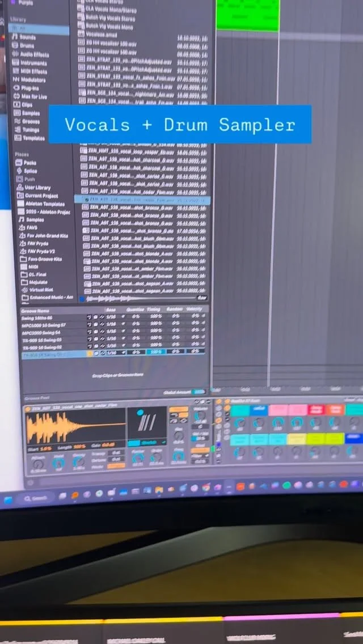The width and height of the screenshot is (363, 644).
Task: Click save icon for MPC1000 16 Swing 57 groove
Action: 96,324
